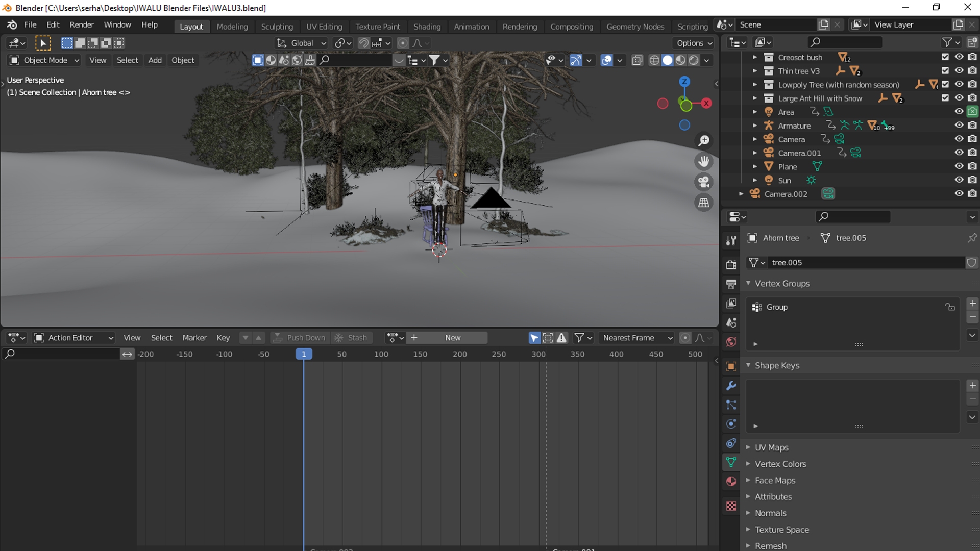
Task: Open the Object Data (mesh) properties tab
Action: pyautogui.click(x=731, y=462)
